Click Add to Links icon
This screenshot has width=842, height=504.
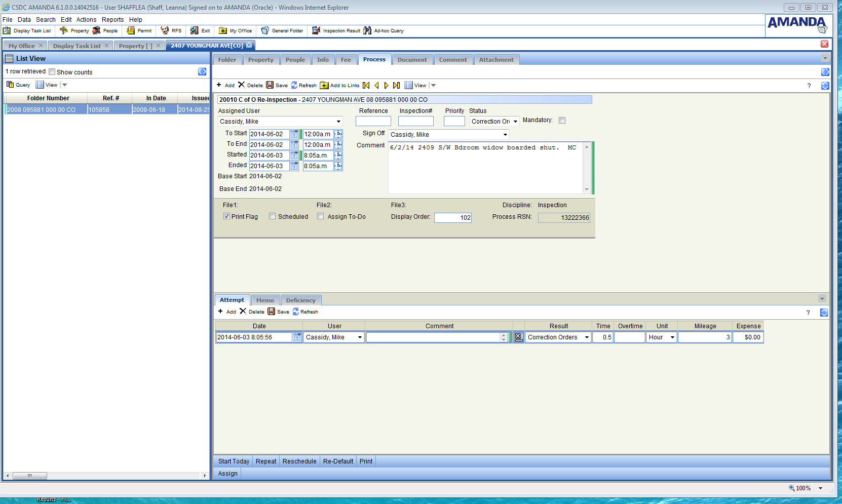(324, 86)
